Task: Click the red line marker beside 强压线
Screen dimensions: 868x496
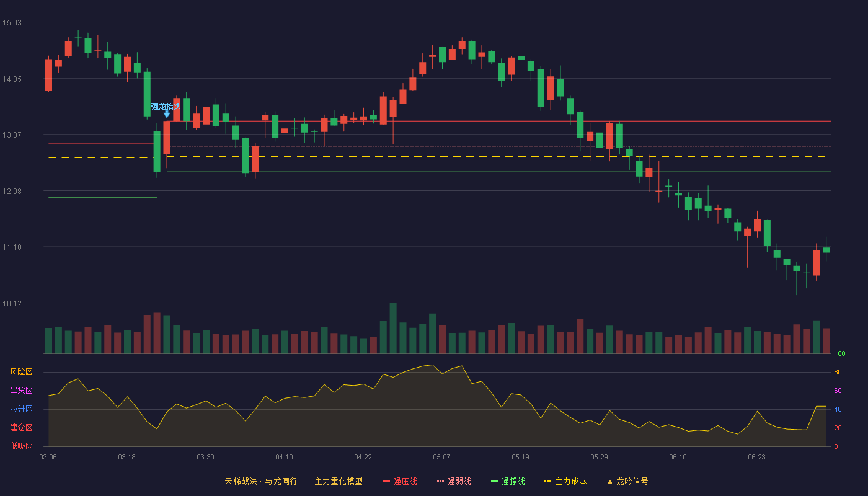Action: coord(386,481)
